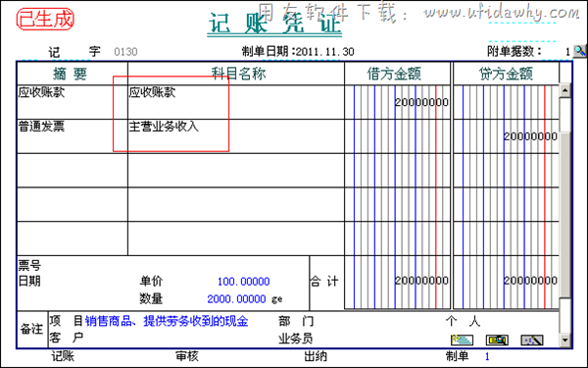Click the scrollbar down arrow of the voucher grid
The width and height of the screenshot is (588, 368).
click(564, 341)
